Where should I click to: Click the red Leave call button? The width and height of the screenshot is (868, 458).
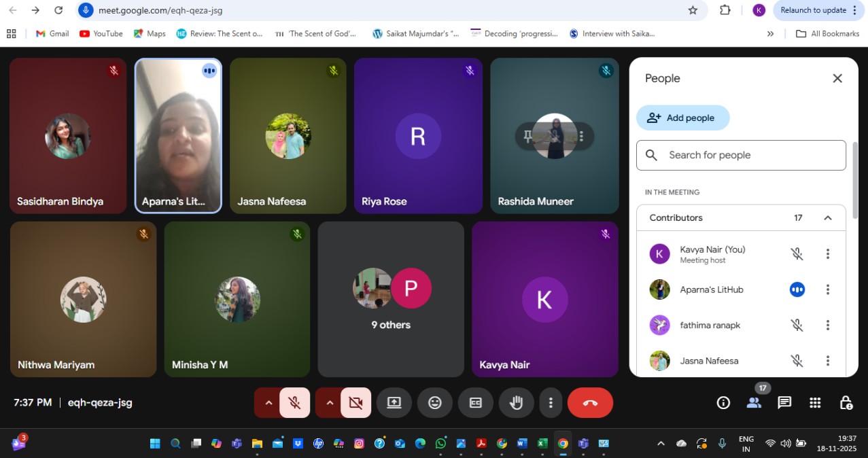(590, 402)
